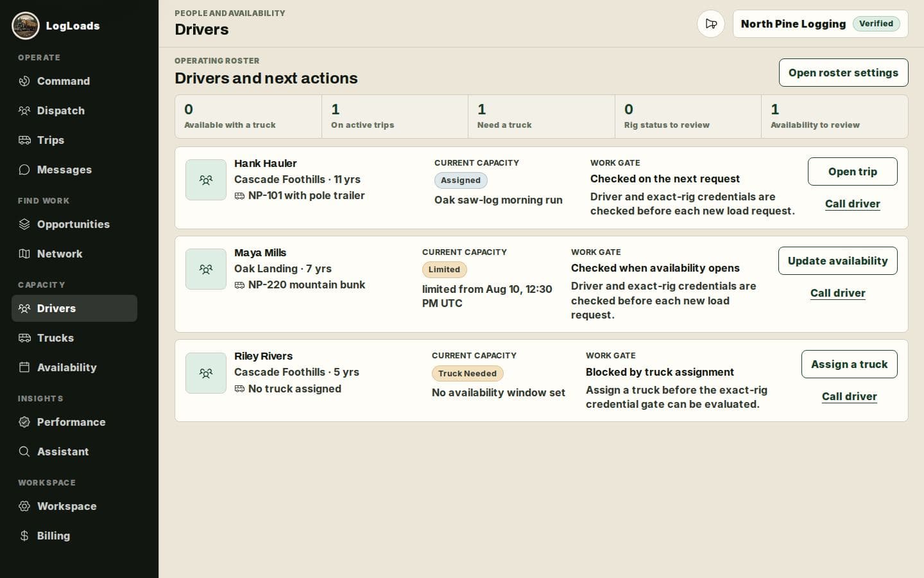This screenshot has height=578, width=924.
Task: Click the Opportunities layers icon
Action: click(24, 224)
